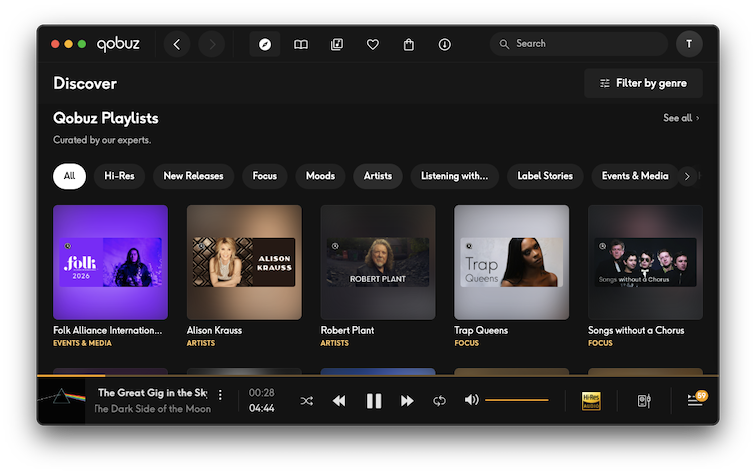The height and width of the screenshot is (474, 756).
Task: Select the Moods playlist filter tab
Action: [x=320, y=176]
